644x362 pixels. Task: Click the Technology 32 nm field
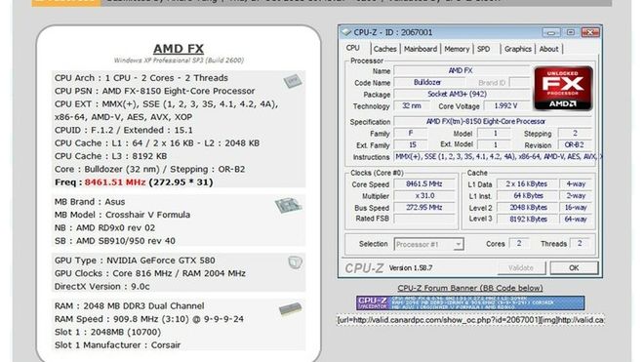(x=412, y=106)
